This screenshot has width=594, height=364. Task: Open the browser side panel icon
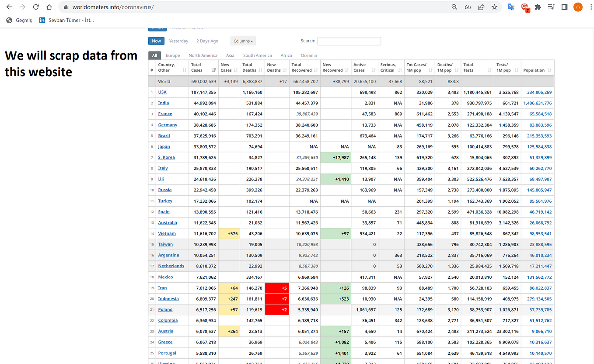564,7
